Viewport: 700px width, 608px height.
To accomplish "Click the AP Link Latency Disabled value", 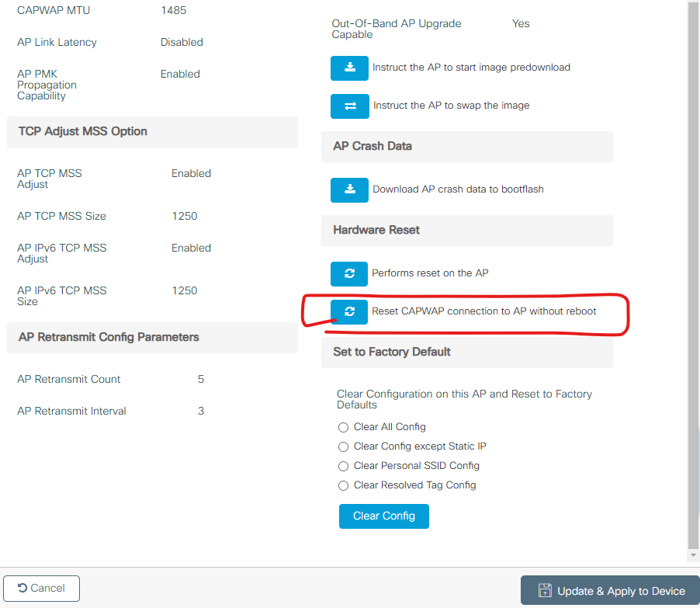I will (182, 42).
